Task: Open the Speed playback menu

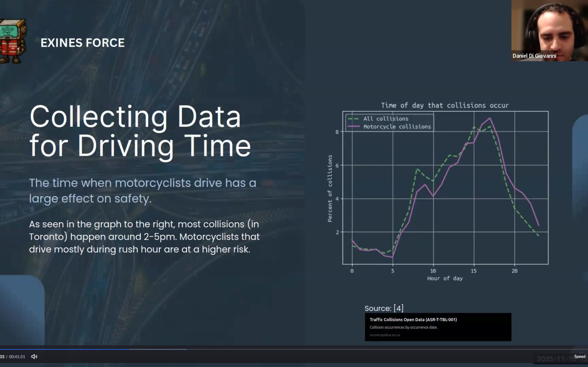Action: (579, 356)
